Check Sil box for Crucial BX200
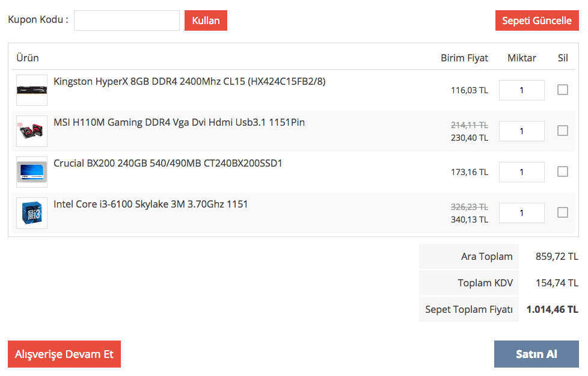 tap(563, 171)
